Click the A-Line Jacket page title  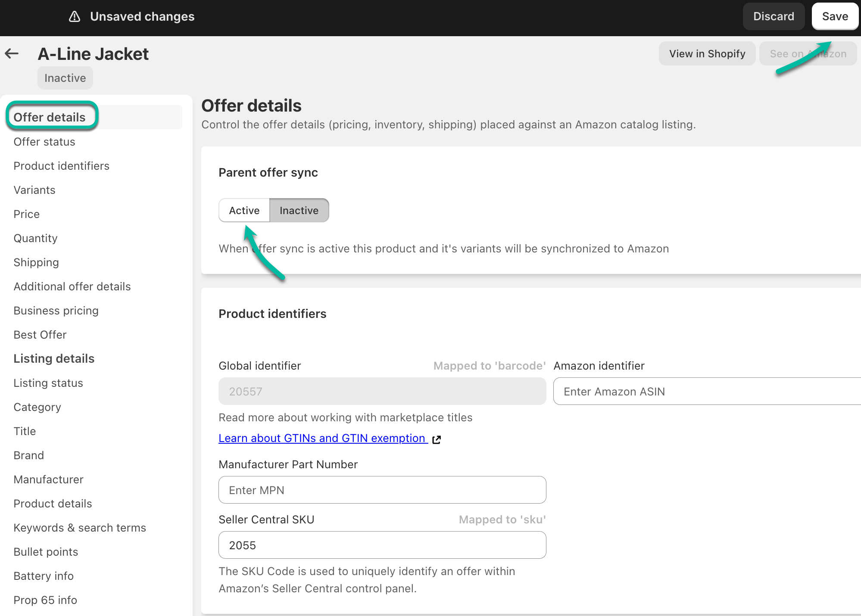click(93, 54)
